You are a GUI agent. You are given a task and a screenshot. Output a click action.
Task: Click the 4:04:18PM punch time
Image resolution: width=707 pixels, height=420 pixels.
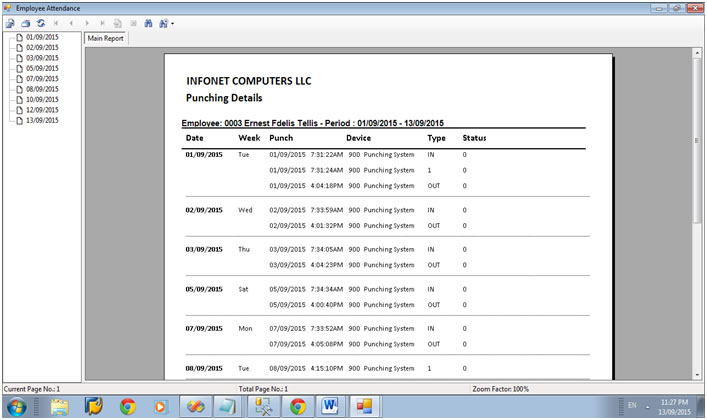pyautogui.click(x=326, y=186)
